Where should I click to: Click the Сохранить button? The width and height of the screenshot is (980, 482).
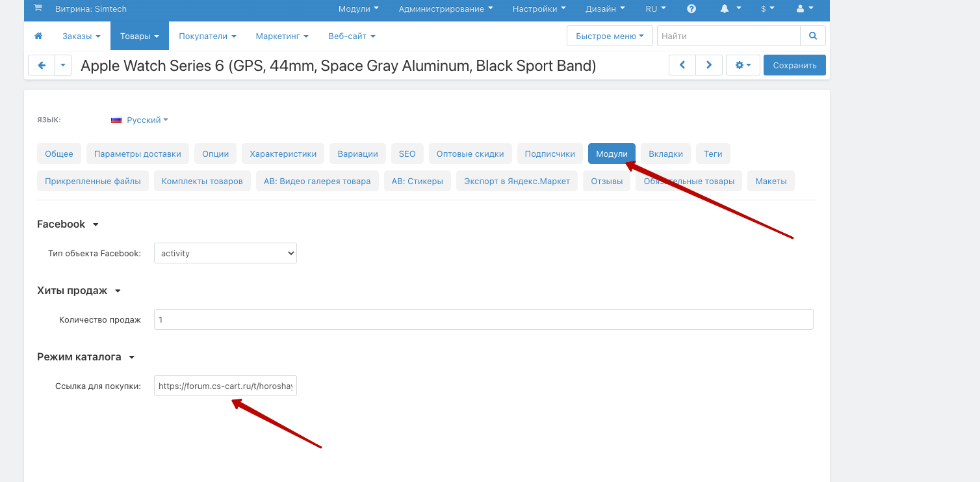(x=794, y=65)
